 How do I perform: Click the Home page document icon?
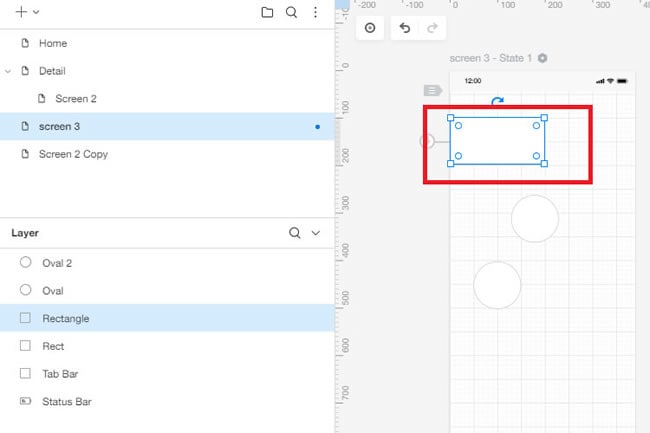25,43
